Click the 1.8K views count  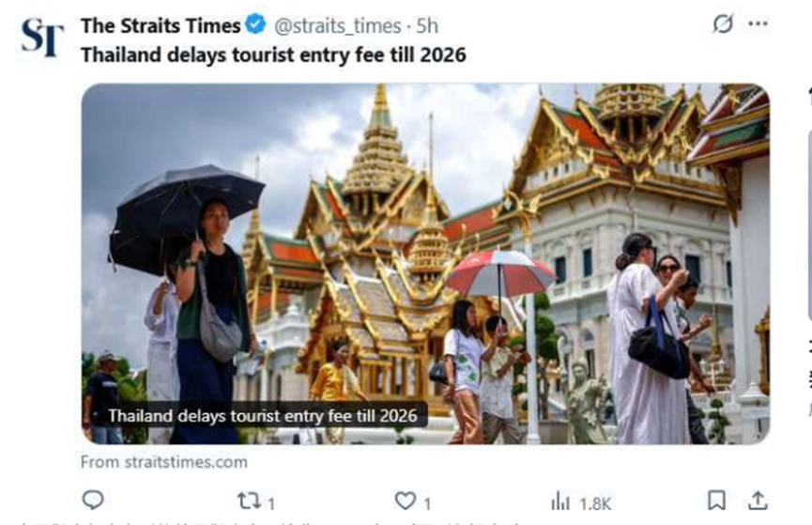pos(595,503)
